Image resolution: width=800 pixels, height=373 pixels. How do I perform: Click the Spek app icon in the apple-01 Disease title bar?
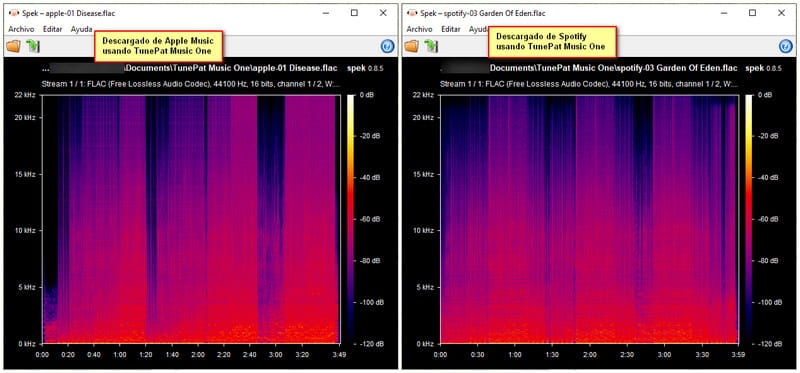tap(14, 13)
